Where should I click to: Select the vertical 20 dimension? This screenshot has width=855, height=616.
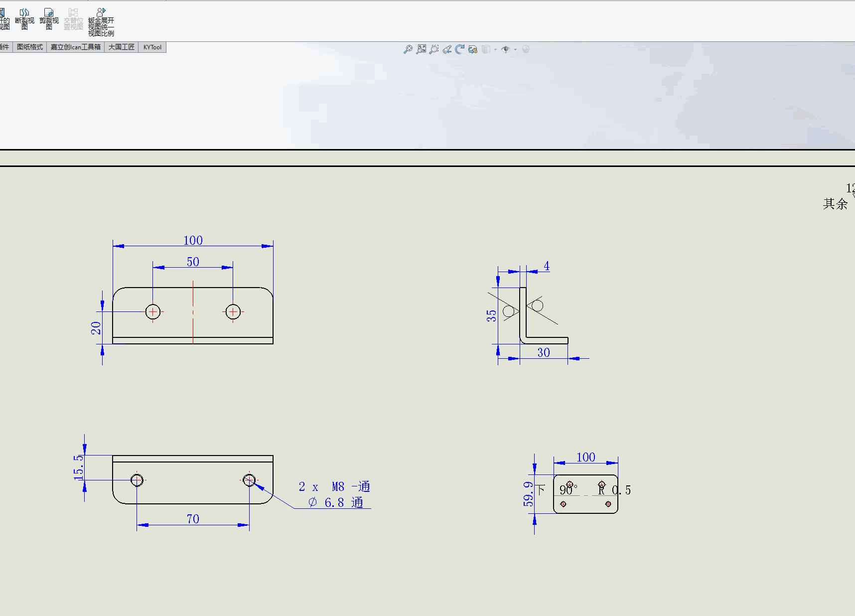[96, 328]
